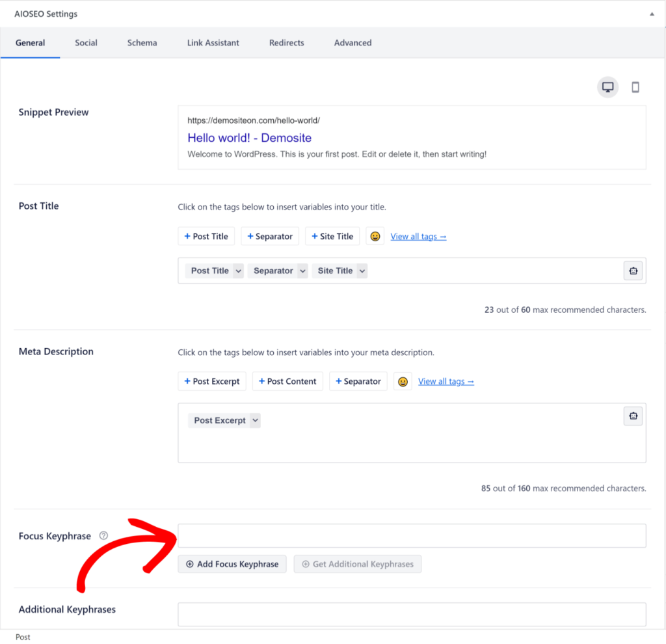Switch to the Social tab

click(x=86, y=43)
